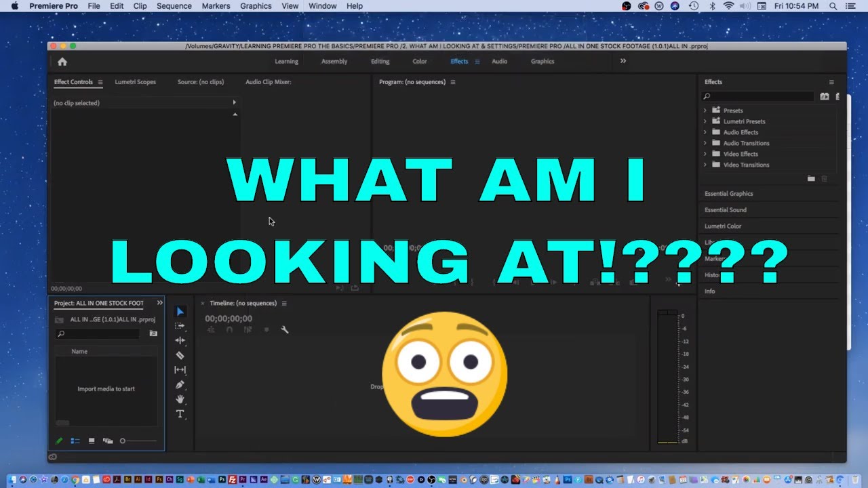Toggle Add Marker in Timeline header
Image resolution: width=868 pixels, height=488 pixels.
pos(266,329)
